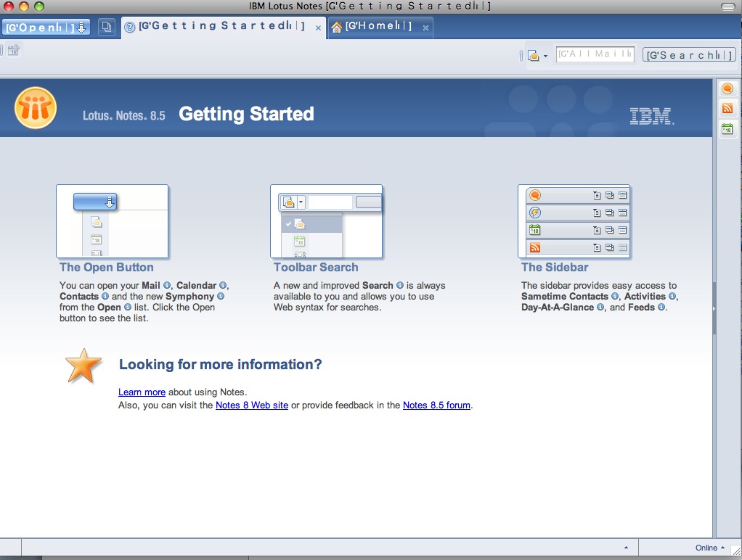Click the Toolbar Search preview image

(327, 221)
